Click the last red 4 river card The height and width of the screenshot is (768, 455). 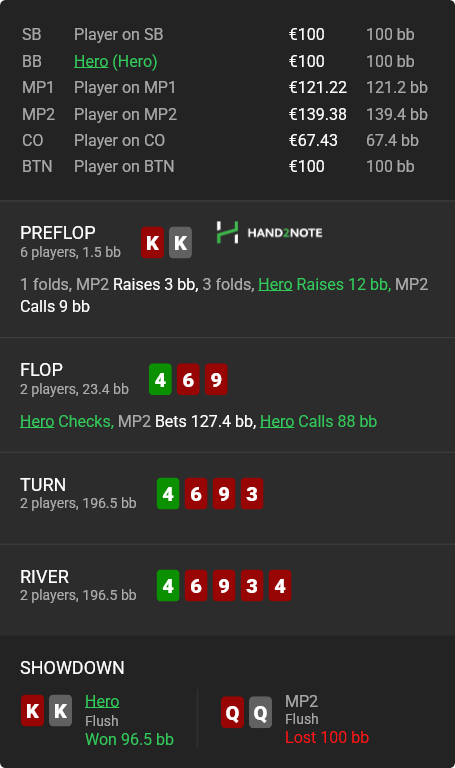280,585
